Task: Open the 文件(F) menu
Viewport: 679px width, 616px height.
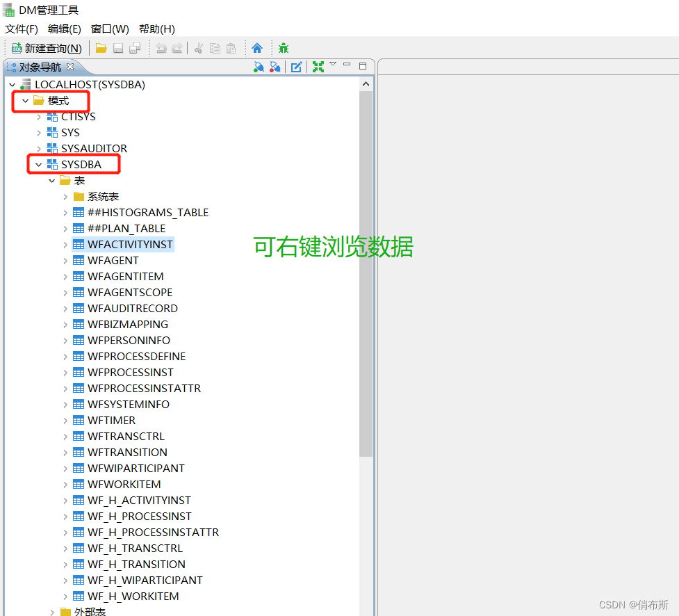Action: pyautogui.click(x=22, y=29)
